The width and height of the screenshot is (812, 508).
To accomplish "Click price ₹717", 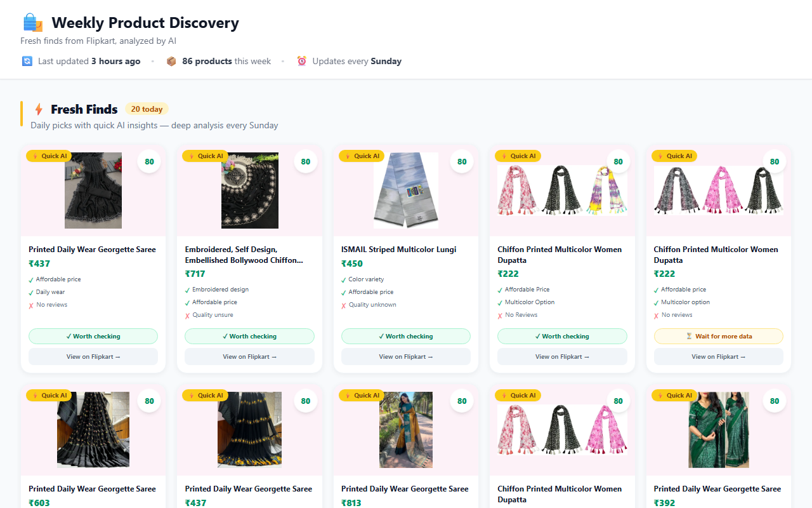I will 195,274.
